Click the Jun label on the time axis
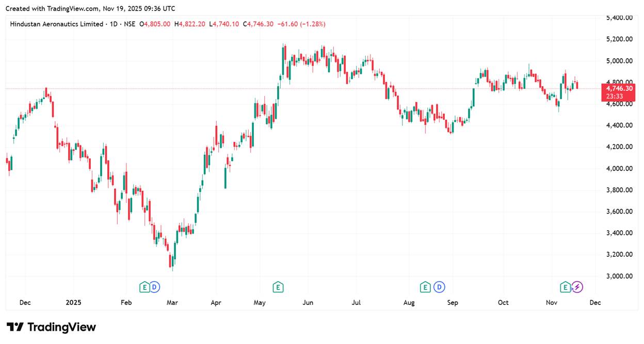Screen dimensions: 644x344 [x=308, y=303]
